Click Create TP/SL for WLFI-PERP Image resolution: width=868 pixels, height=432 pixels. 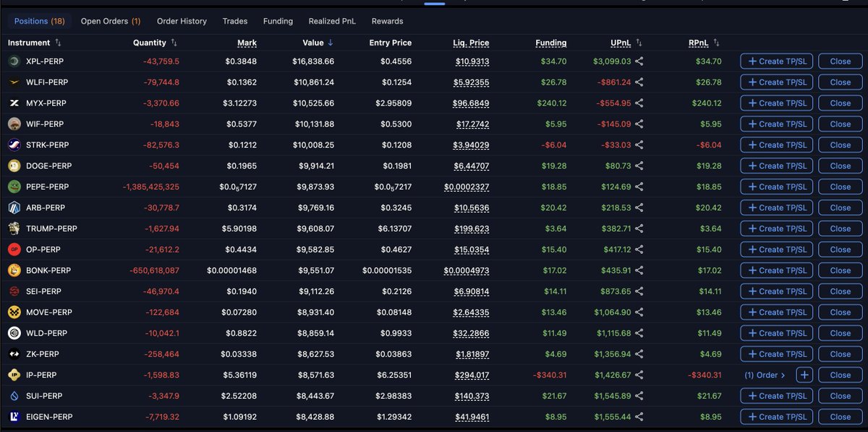click(775, 82)
